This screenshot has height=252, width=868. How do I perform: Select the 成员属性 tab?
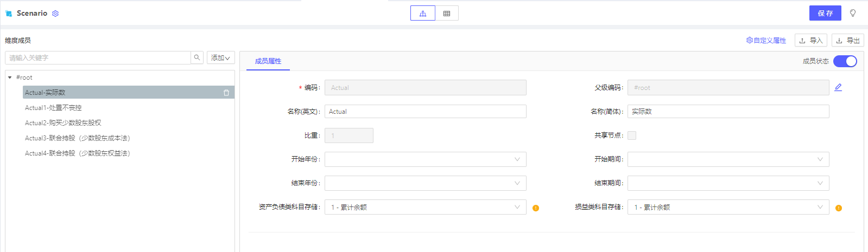(x=268, y=61)
